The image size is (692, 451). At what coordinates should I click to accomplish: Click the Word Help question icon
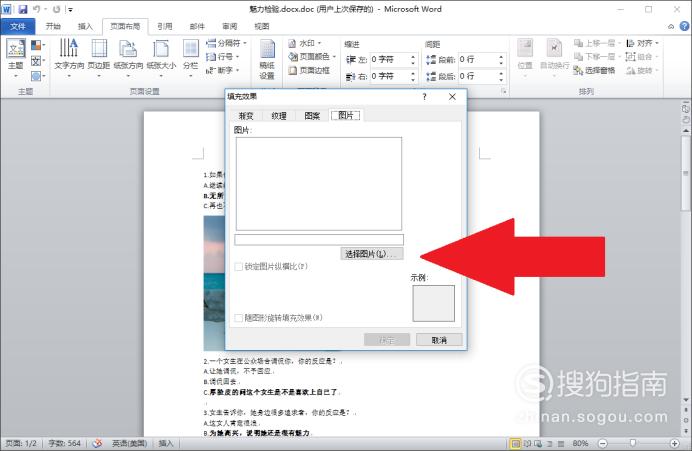(x=684, y=26)
